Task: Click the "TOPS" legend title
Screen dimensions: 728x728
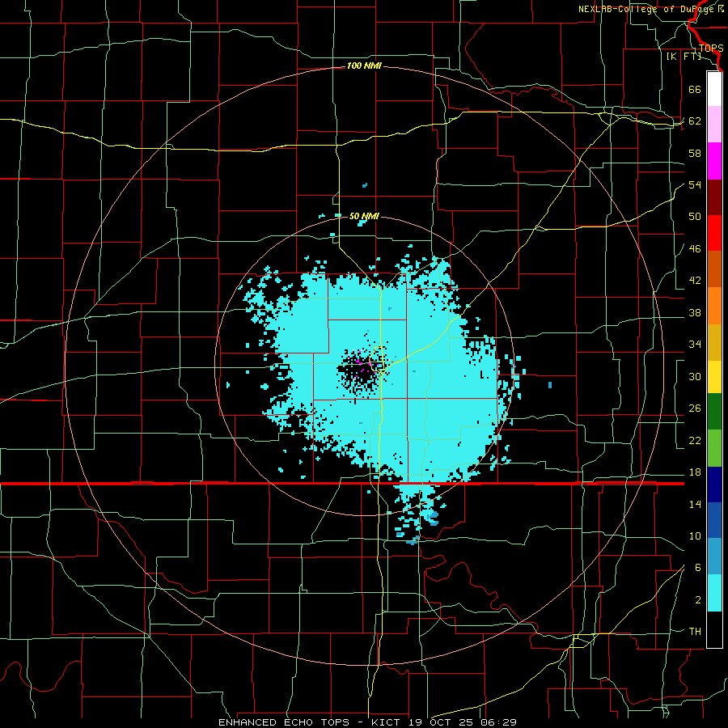Action: tap(711, 49)
